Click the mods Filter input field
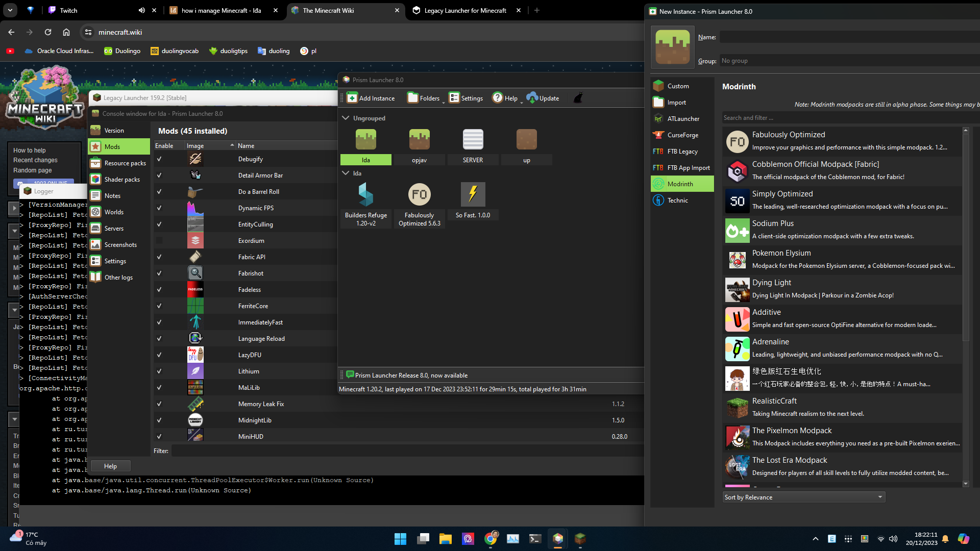980x551 pixels. (407, 451)
